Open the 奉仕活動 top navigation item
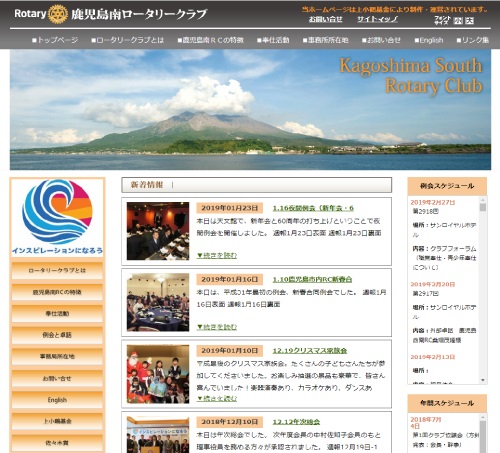Screen dimensions: 500x453 pyautogui.click(x=273, y=40)
